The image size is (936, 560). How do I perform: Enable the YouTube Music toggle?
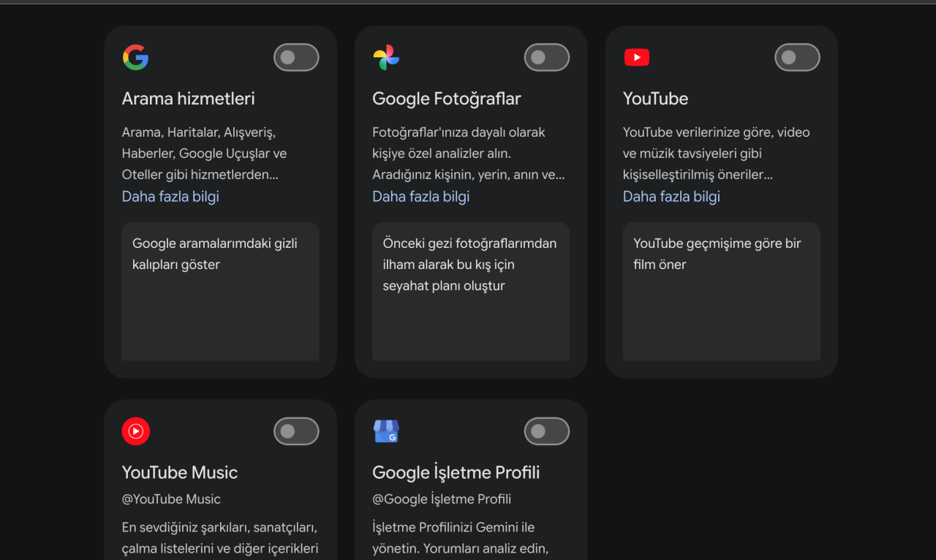(x=296, y=431)
